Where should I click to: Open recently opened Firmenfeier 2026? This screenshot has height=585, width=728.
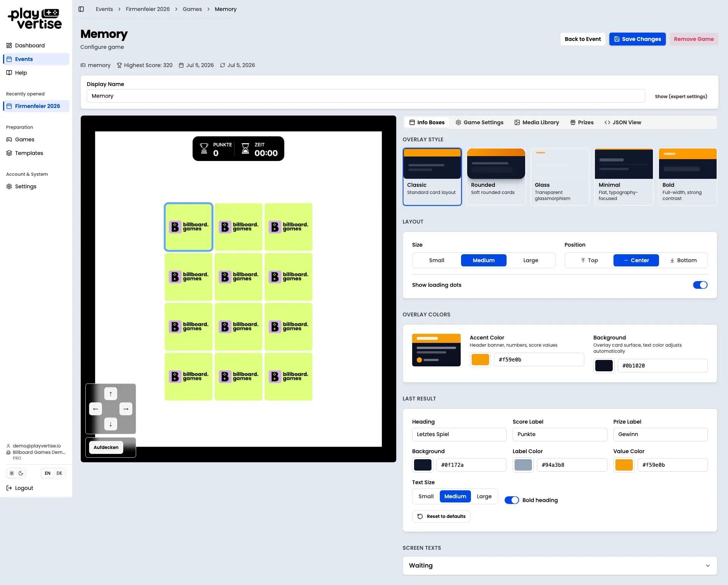pos(36,106)
